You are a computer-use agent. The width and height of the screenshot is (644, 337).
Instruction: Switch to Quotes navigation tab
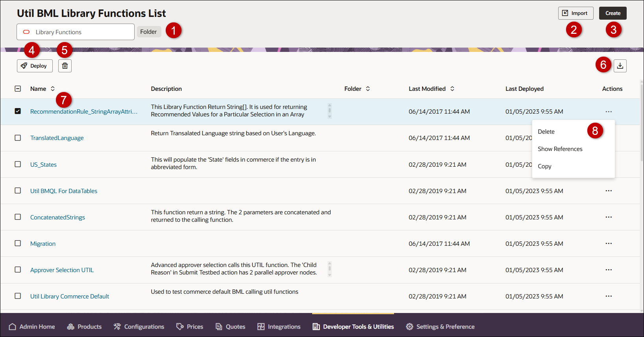pyautogui.click(x=230, y=327)
